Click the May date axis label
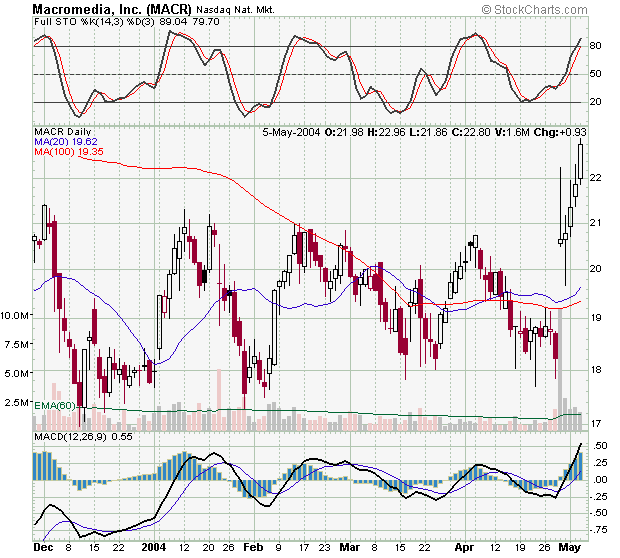This screenshot has width=620, height=558. click(569, 547)
